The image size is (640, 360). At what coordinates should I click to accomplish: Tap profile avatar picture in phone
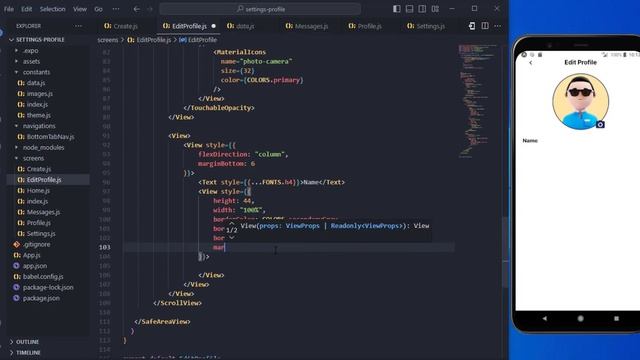580,102
